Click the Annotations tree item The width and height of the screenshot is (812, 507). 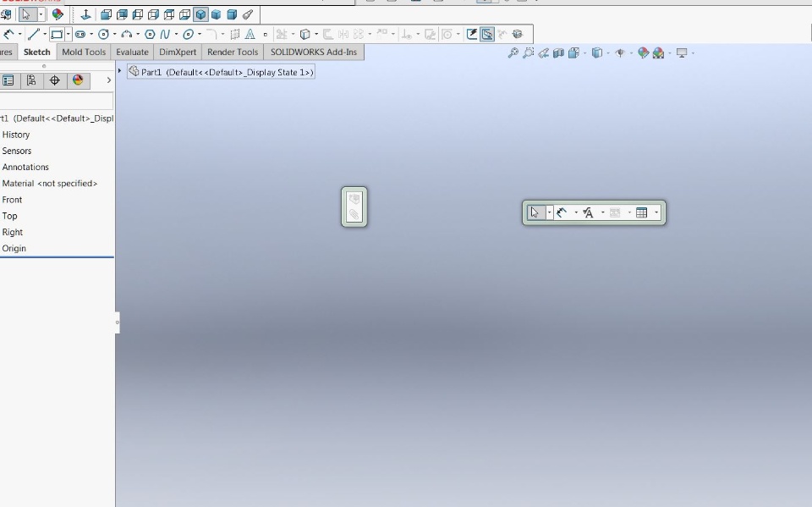pos(25,167)
